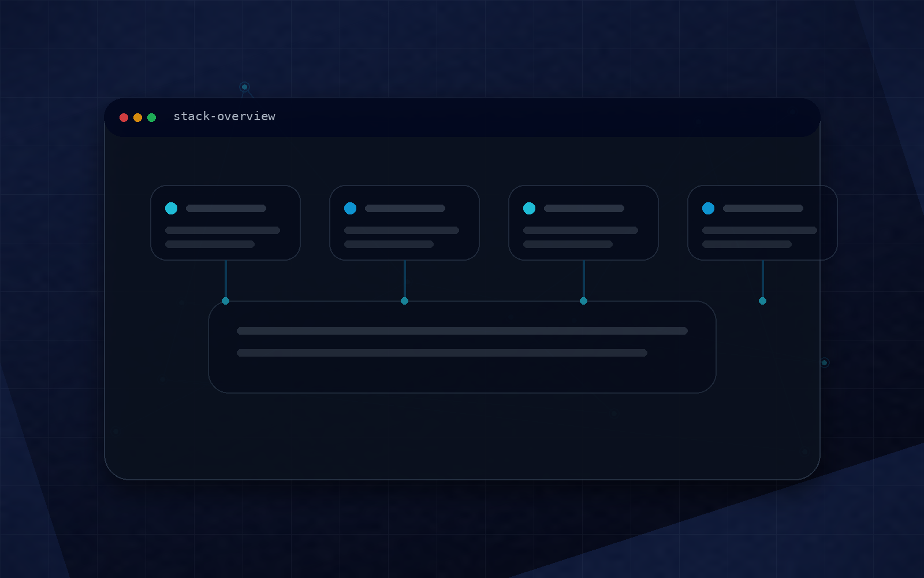Select the stack-overview window title
The width and height of the screenshot is (924, 578).
pos(224,116)
